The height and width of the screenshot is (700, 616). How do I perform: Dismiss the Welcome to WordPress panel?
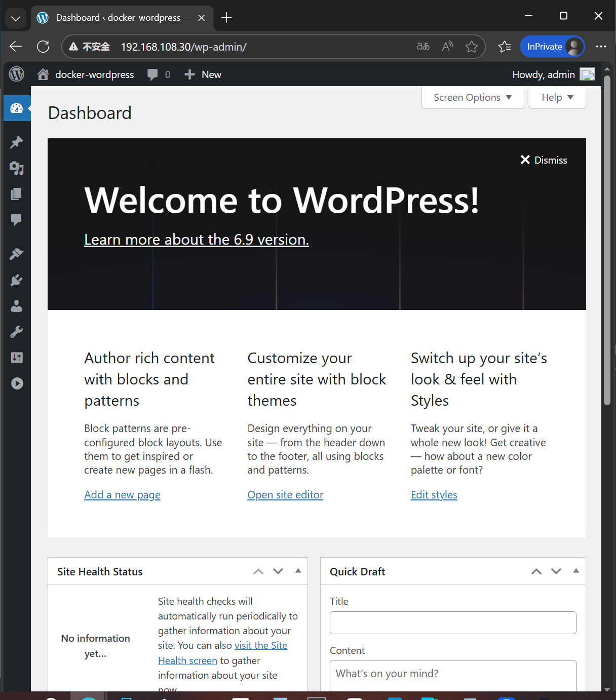coord(544,160)
